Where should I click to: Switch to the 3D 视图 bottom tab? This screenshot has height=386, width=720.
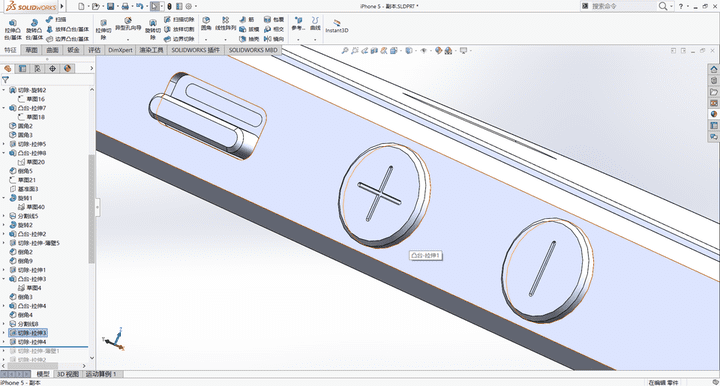(x=67, y=374)
